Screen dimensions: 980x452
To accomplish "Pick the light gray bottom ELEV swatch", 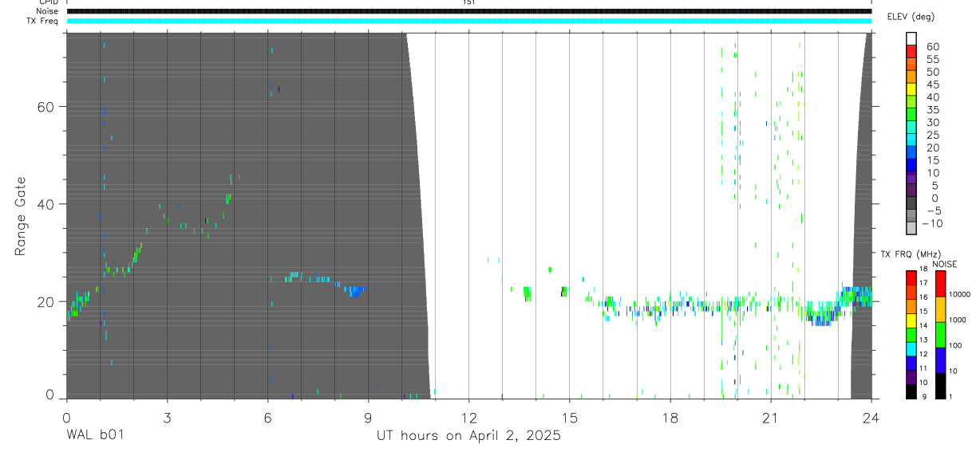I will point(911,227).
